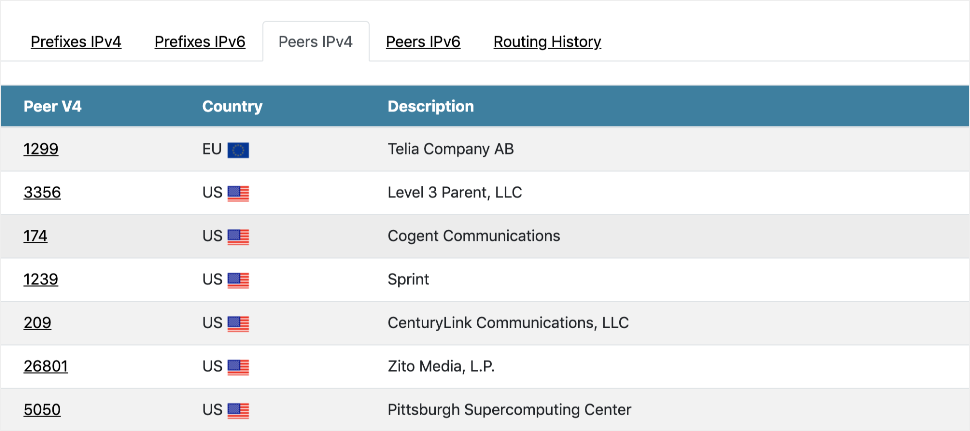Viewport: 970px width, 431px height.
Task: Click peer 5050 link
Action: click(42, 409)
